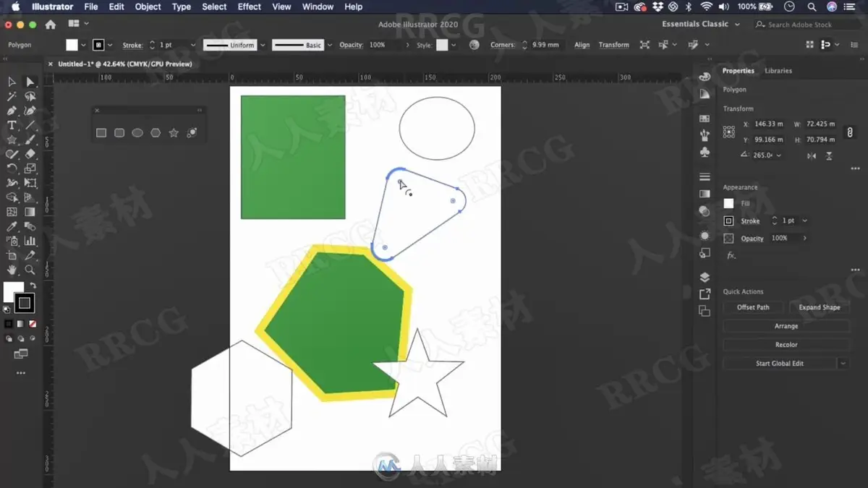868x488 pixels.
Task: Open stroke color dropdown in control bar
Action: click(110, 45)
